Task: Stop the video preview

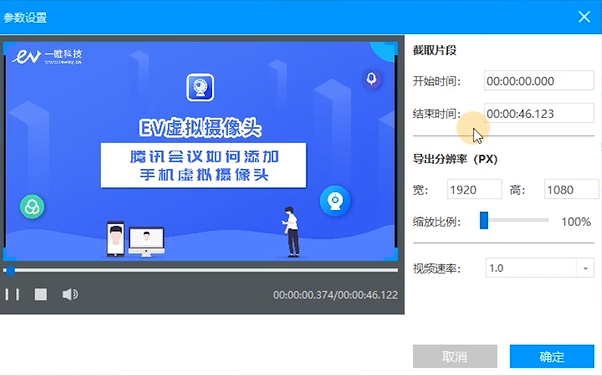Action: click(41, 295)
